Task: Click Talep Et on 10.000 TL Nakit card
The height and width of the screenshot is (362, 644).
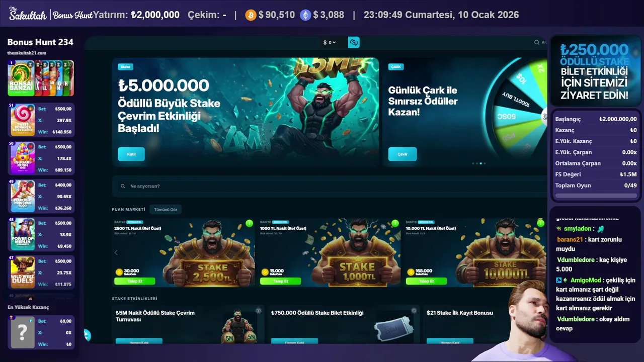Action: tap(427, 281)
